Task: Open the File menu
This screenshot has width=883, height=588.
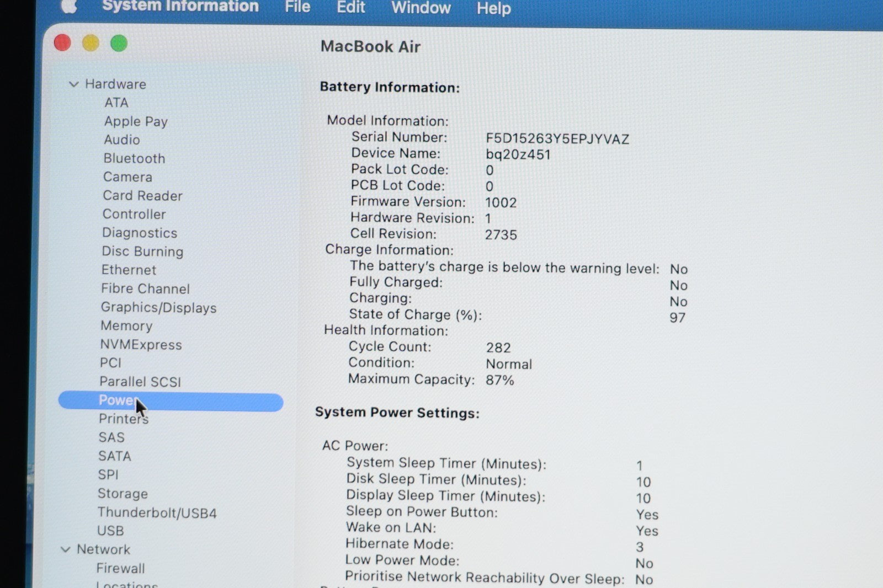Action: tap(297, 7)
